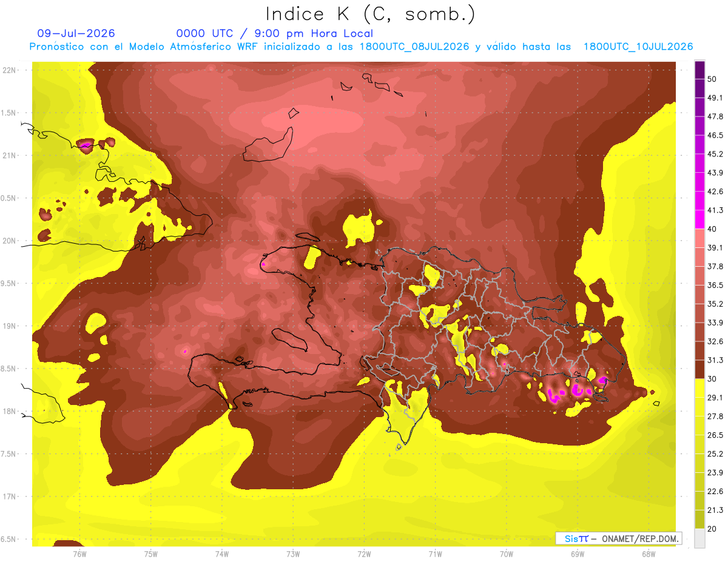Click the "69W" longitude label

(578, 554)
